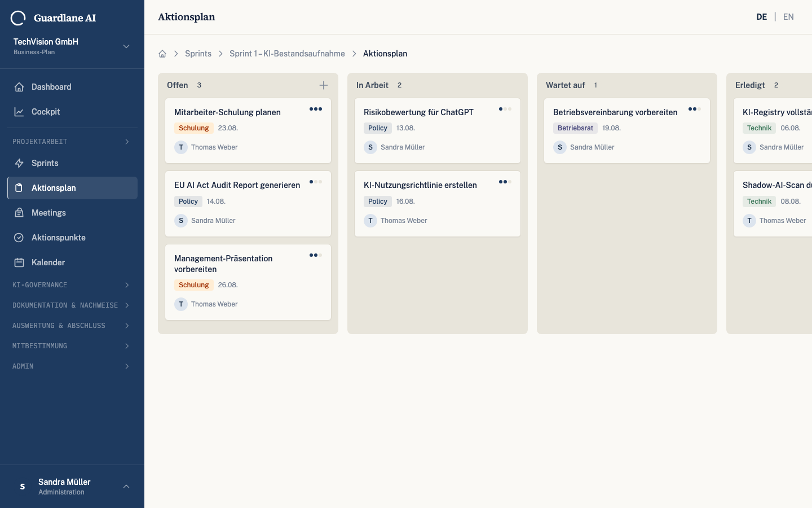Open Sandra Müller user menu
Image resolution: width=812 pixels, height=508 pixels.
72,487
